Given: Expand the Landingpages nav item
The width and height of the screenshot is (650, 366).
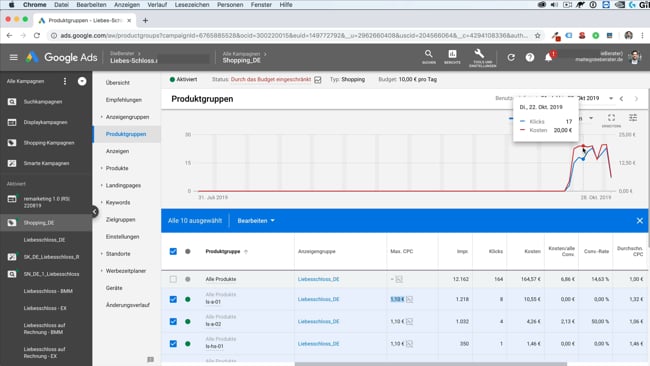Looking at the screenshot, I should point(102,185).
